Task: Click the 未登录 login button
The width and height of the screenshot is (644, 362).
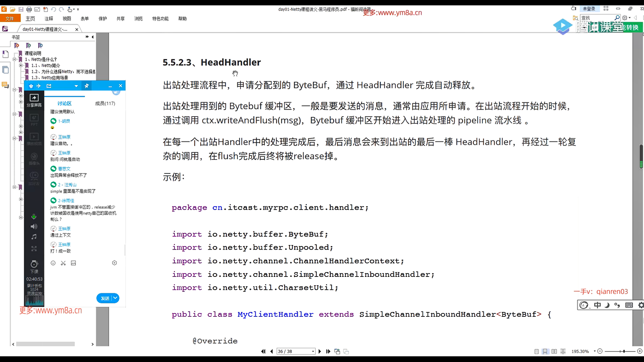Action: click(589, 9)
